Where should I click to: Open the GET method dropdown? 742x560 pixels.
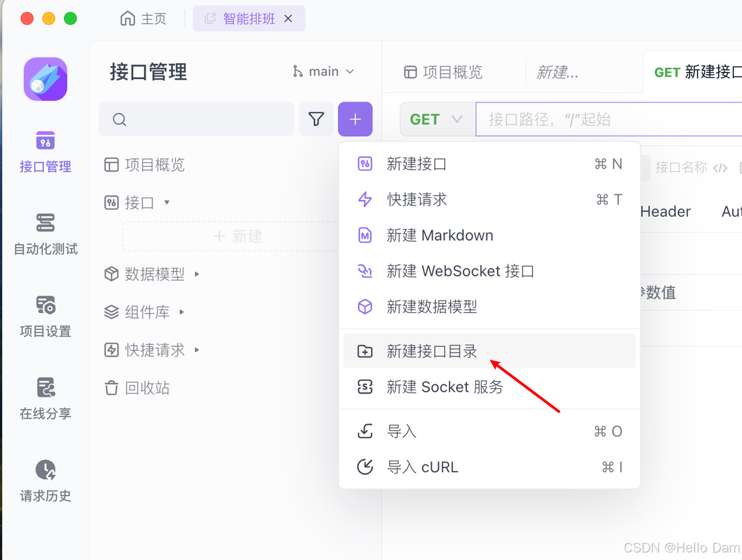(x=437, y=119)
